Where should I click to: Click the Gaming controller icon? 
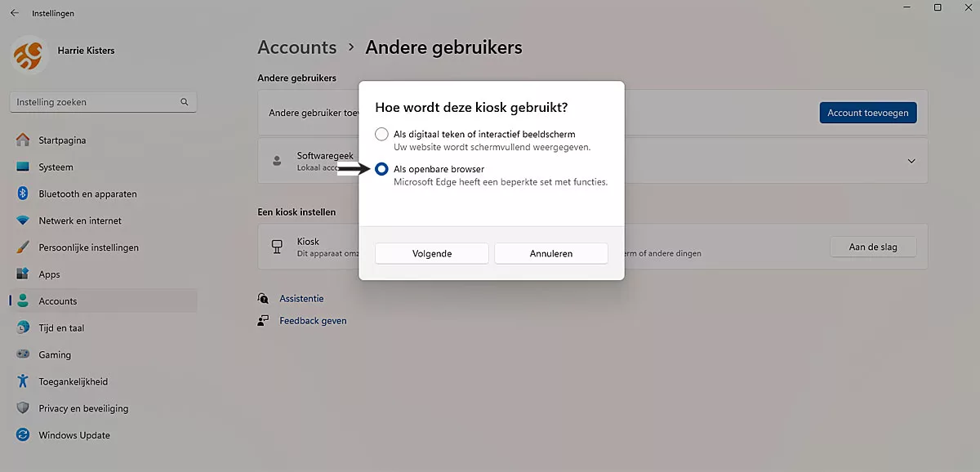click(23, 354)
